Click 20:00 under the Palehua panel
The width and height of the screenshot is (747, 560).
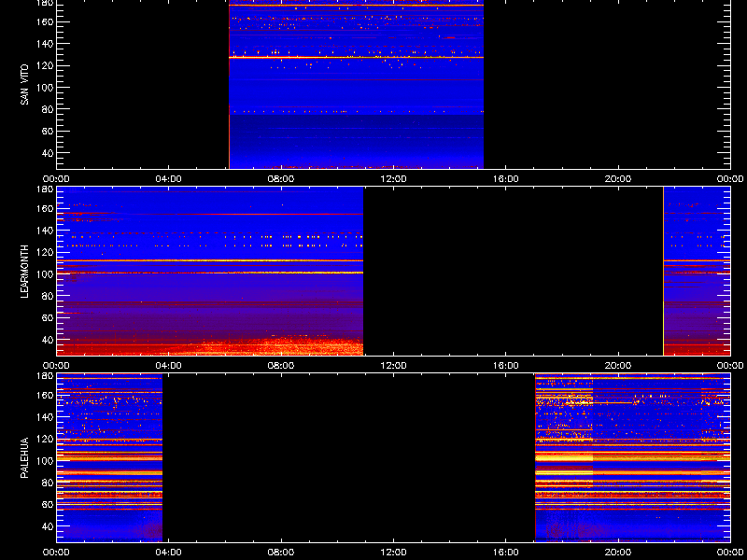point(618,553)
